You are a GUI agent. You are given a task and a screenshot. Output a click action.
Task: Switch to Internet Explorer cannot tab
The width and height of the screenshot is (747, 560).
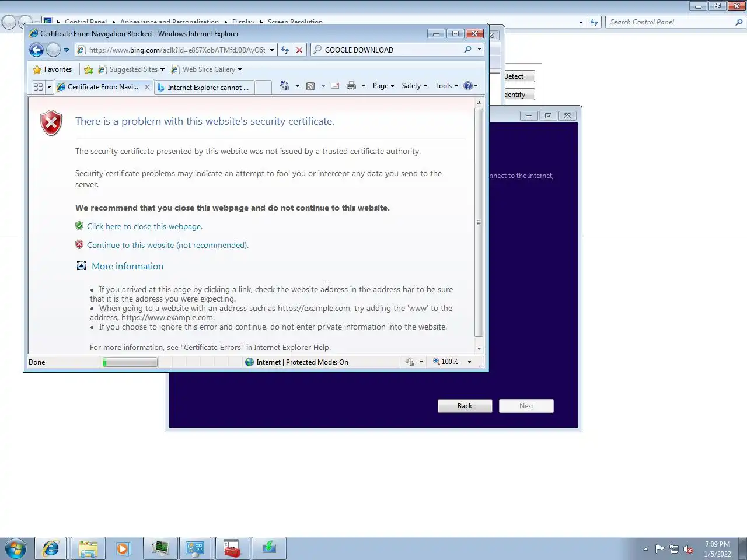pos(204,87)
